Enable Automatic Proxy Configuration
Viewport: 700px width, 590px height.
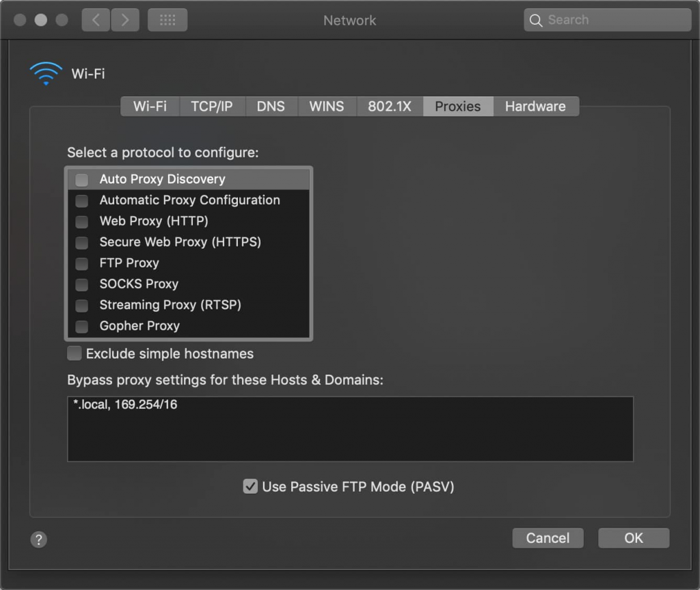pos(81,200)
